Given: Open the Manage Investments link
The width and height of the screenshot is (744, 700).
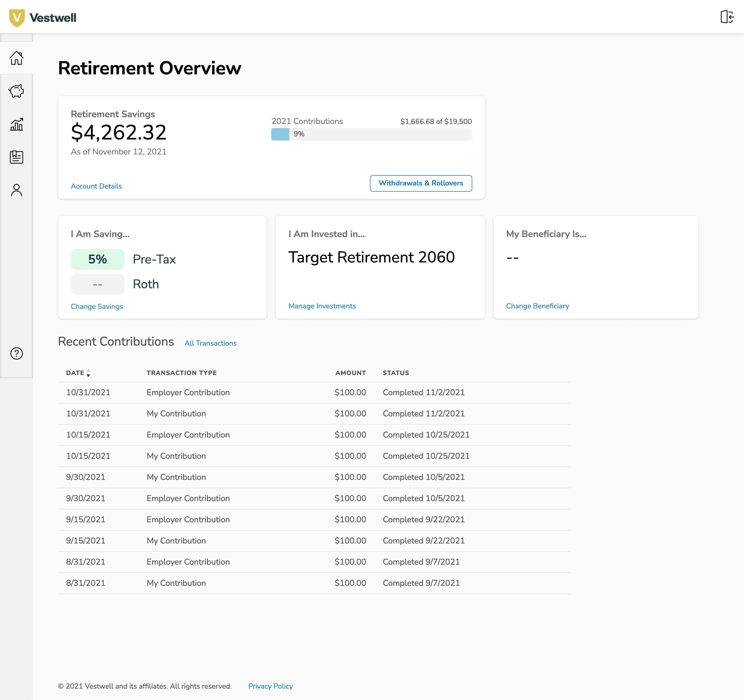Looking at the screenshot, I should tap(322, 306).
